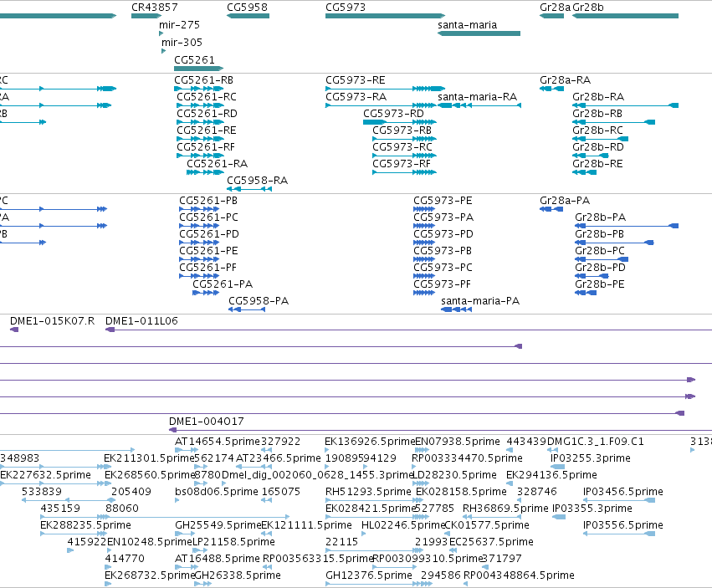Click the RH51293.5prime EST label
The width and height of the screenshot is (712, 588).
(x=368, y=492)
